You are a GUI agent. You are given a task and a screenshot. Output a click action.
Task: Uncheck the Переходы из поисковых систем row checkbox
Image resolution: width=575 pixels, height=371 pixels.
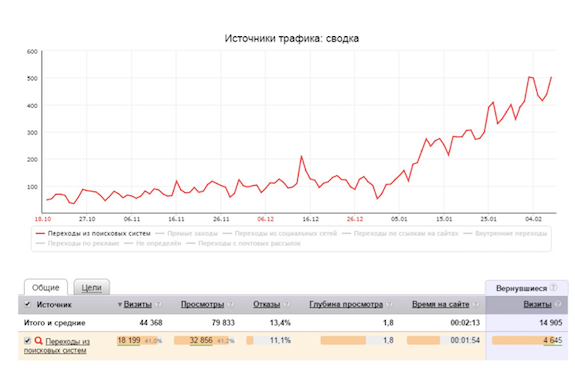click(27, 341)
